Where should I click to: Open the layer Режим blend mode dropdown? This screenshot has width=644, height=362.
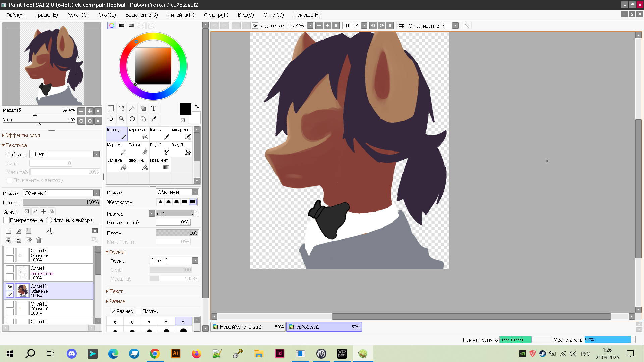pos(62,193)
